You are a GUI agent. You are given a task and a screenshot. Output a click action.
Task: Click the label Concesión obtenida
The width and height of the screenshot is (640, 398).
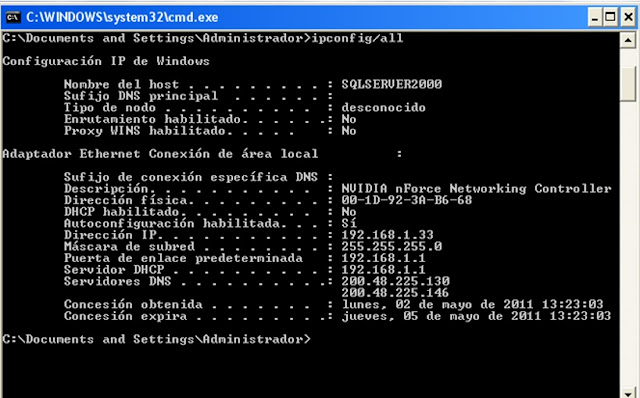[x=133, y=305]
